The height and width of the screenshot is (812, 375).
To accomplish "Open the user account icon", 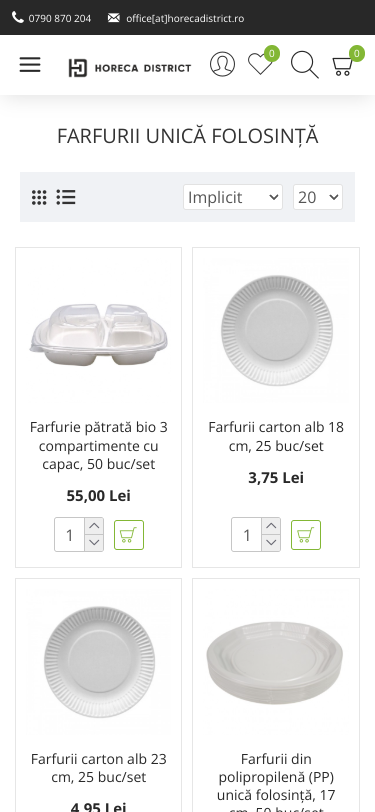I will (x=222, y=64).
